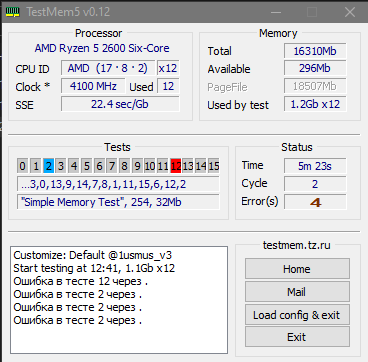
Task: Click Load config & exit button
Action: pos(297,315)
